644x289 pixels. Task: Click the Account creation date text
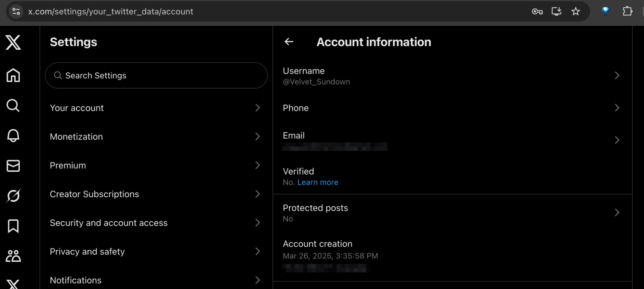(x=330, y=256)
